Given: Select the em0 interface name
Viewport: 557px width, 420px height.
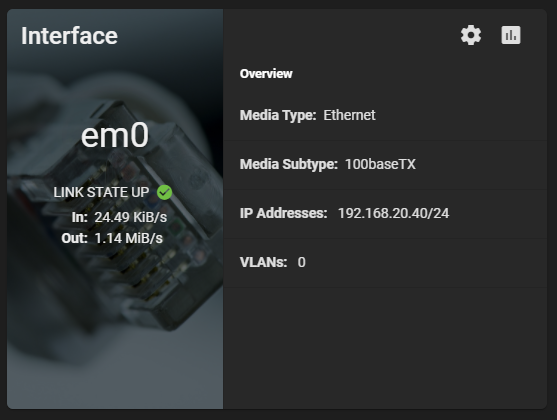Looking at the screenshot, I should (115, 135).
